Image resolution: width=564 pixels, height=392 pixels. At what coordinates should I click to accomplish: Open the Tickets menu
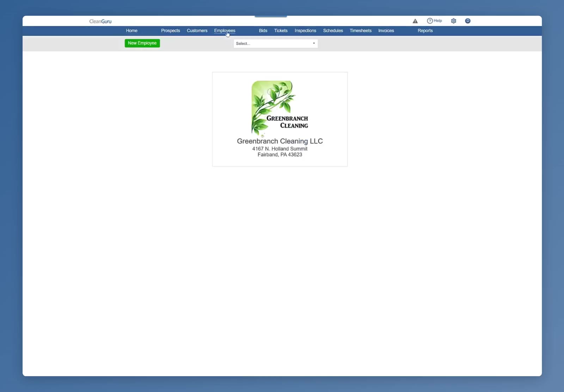(281, 31)
